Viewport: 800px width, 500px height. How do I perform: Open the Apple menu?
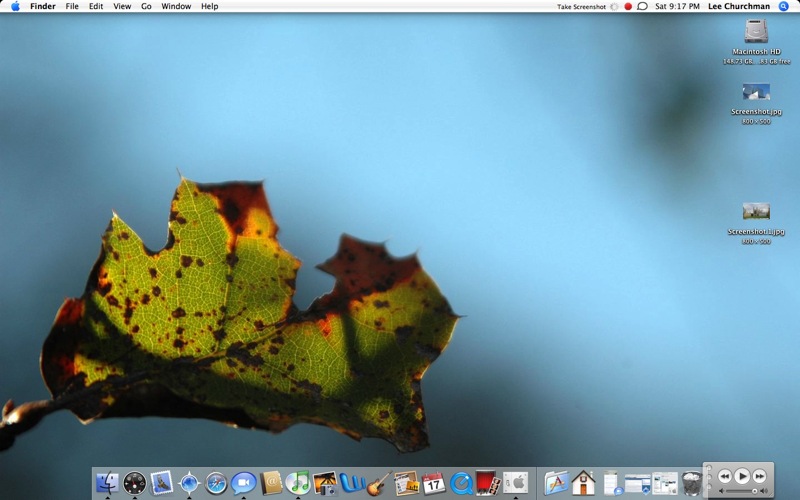(15, 6)
